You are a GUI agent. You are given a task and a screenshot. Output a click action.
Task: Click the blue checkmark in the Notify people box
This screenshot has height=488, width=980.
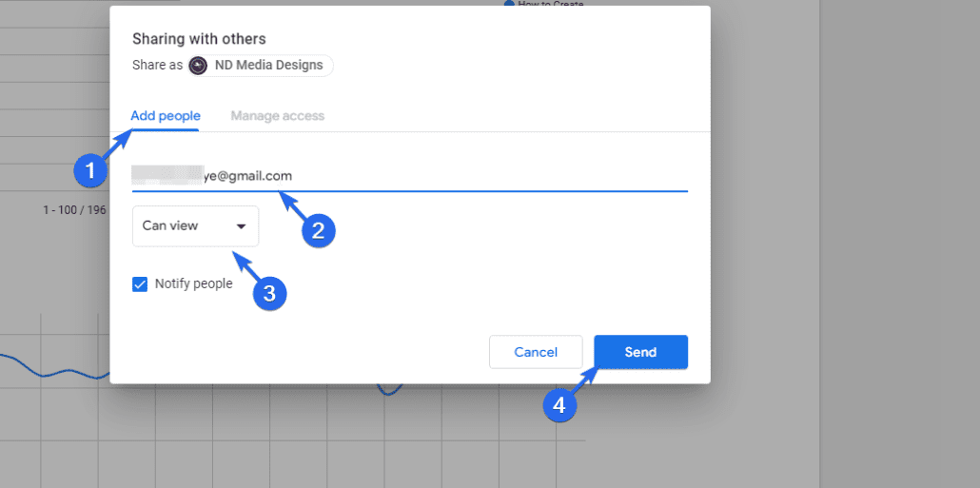[140, 284]
